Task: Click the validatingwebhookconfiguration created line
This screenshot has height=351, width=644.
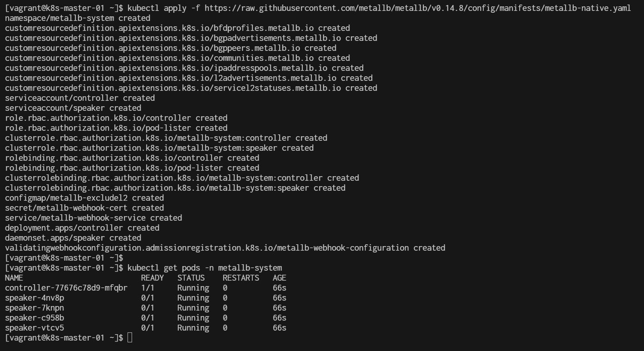Action: 225,248
